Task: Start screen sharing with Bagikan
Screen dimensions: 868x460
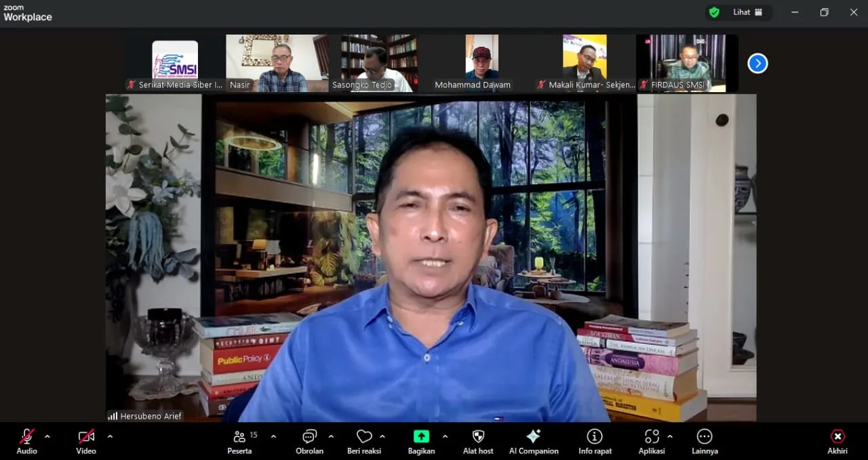Action: (421, 441)
